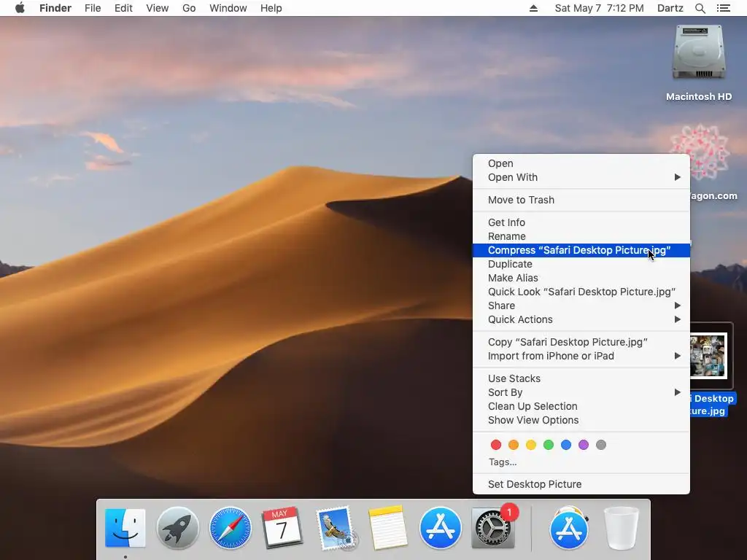This screenshot has width=747, height=560.
Task: Compress Safari Desktop Picture.jpg
Action: click(x=581, y=250)
